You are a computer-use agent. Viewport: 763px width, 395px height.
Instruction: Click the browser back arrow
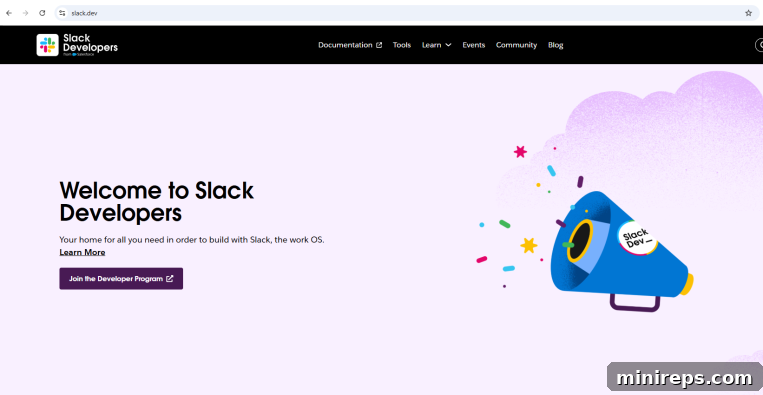pos(9,13)
